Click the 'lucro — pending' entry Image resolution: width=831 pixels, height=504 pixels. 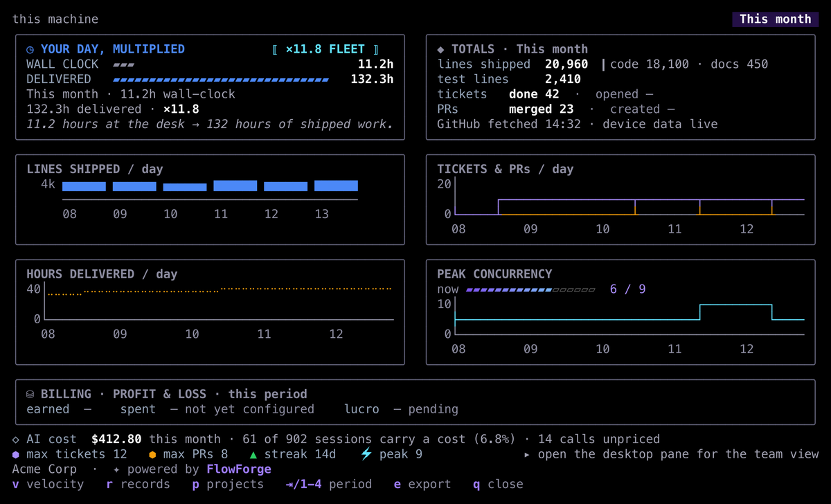[401, 409]
